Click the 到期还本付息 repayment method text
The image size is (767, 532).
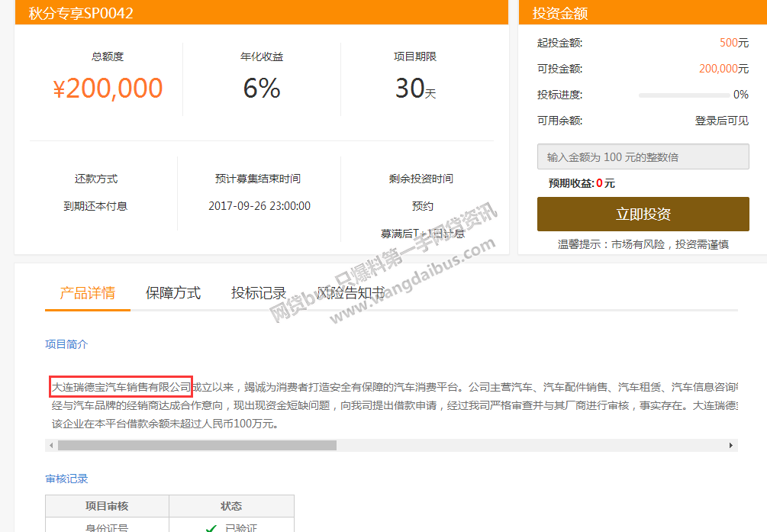click(95, 206)
